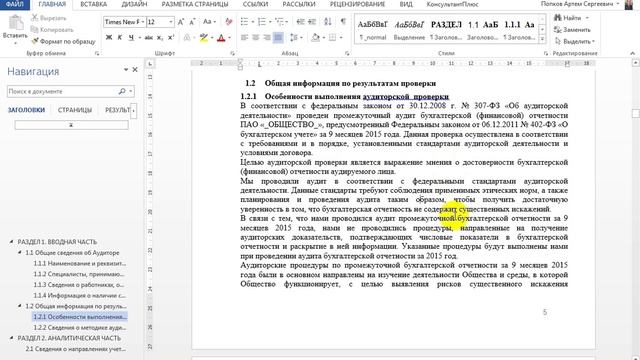This screenshot has height=360, width=640.
Task: Toggle superscript formatting
Action: coord(171,38)
